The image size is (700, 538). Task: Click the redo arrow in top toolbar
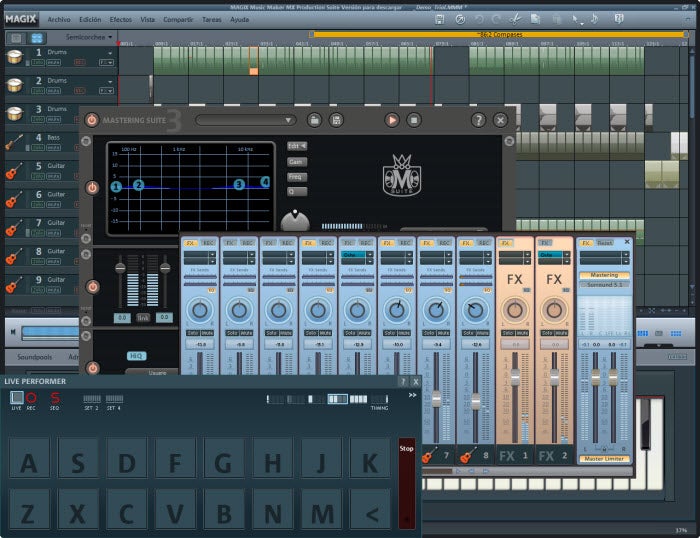[496, 19]
